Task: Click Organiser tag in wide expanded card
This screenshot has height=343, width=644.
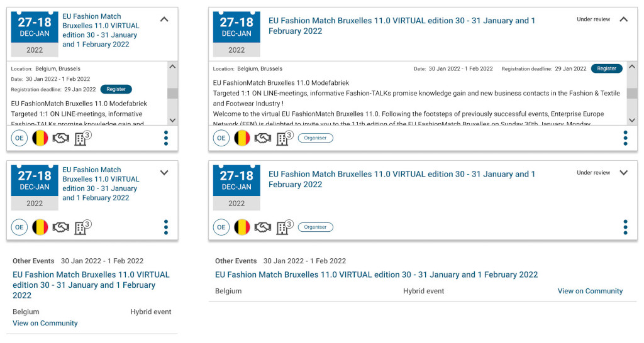Action: click(x=316, y=138)
